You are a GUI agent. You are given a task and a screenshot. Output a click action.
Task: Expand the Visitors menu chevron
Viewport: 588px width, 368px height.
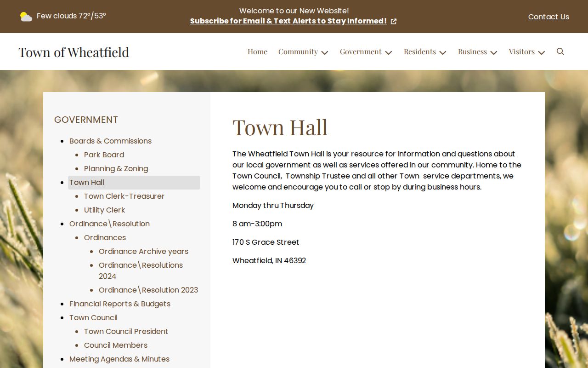click(x=542, y=52)
